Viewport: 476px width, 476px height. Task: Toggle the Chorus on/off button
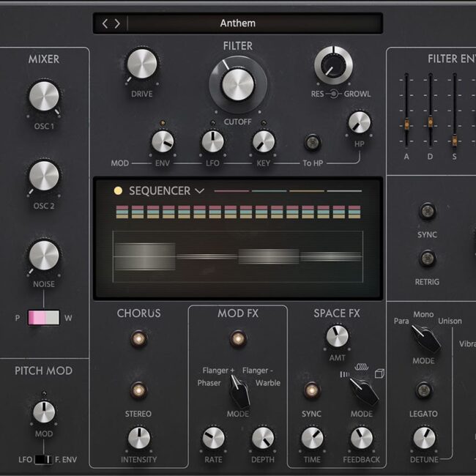[x=138, y=339]
